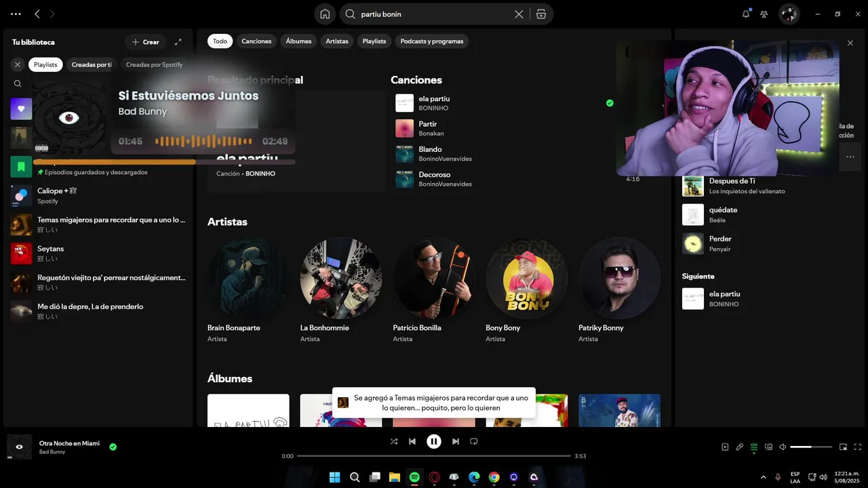The image size is (868, 488).
Task: Open the lyrics microphone icon
Action: (740, 447)
